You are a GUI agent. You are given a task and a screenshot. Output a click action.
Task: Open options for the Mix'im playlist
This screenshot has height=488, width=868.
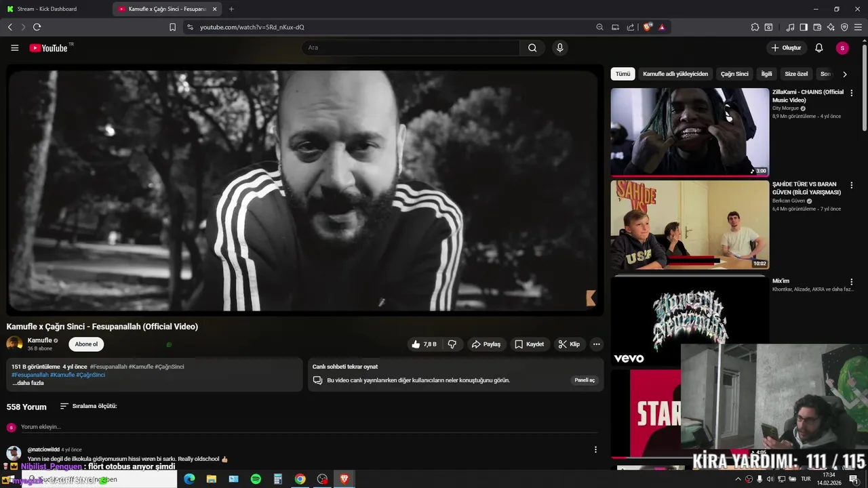(x=852, y=282)
